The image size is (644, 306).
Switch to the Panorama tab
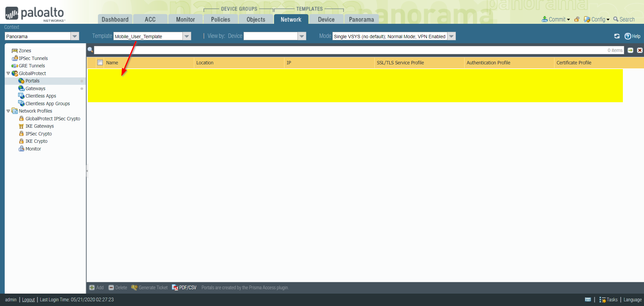click(x=362, y=19)
